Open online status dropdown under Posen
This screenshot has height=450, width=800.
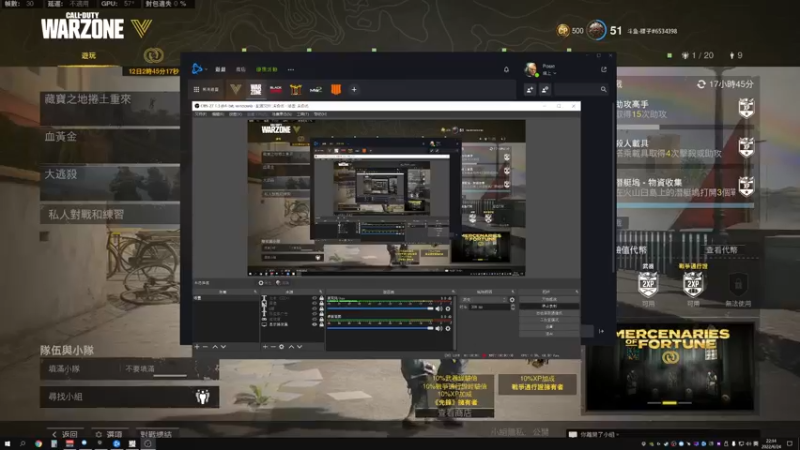tap(549, 73)
